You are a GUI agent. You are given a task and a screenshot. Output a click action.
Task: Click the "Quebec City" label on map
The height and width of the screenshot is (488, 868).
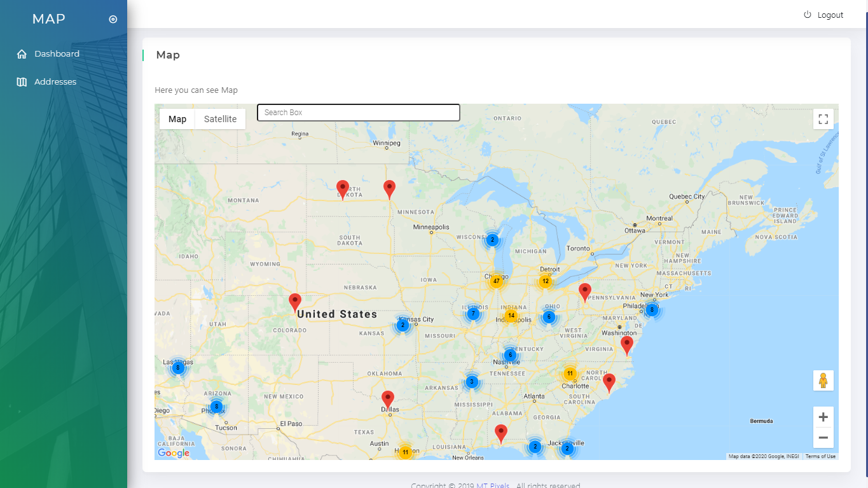[687, 197]
